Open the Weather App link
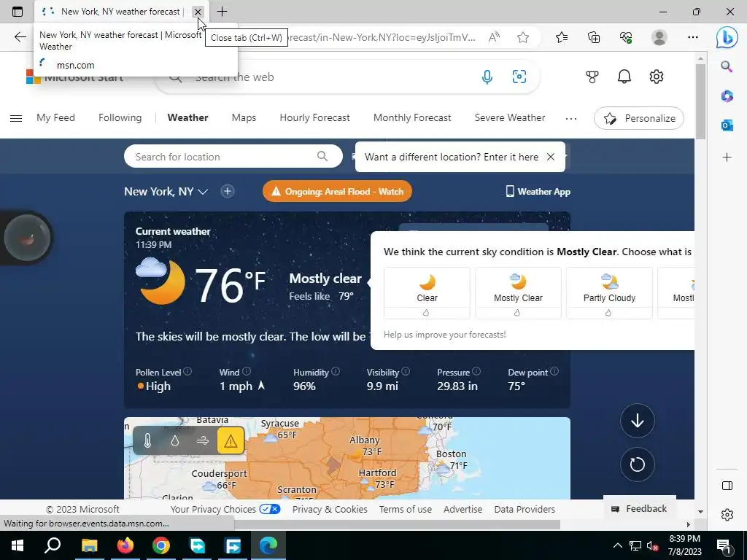747x560 pixels. click(538, 192)
